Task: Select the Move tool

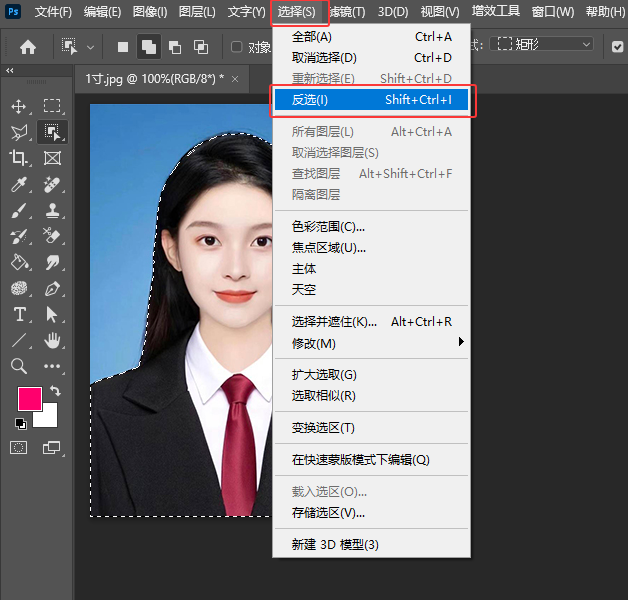Action: [18, 106]
